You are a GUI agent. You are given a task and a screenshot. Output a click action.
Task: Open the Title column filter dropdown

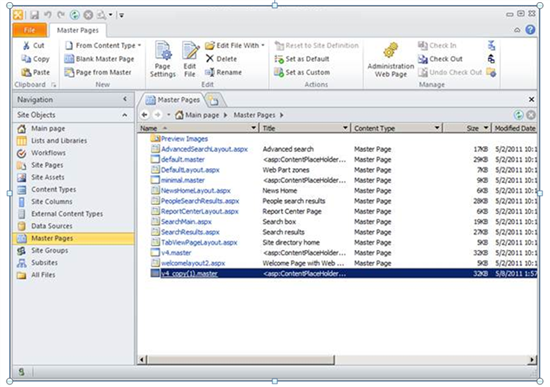point(346,128)
